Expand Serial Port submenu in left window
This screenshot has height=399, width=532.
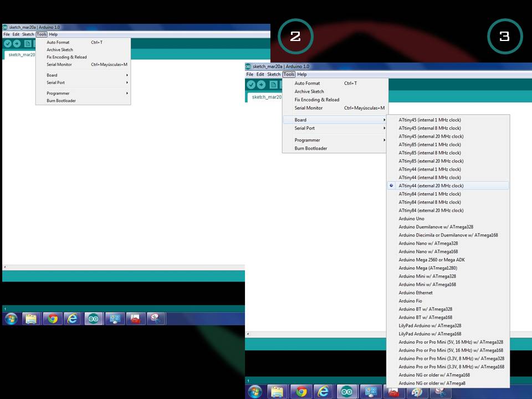83,83
